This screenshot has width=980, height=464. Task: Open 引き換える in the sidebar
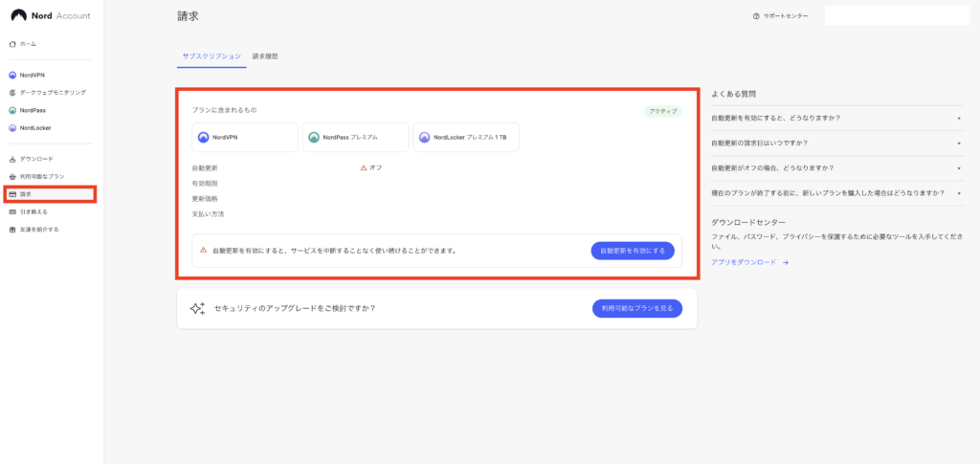point(33,211)
